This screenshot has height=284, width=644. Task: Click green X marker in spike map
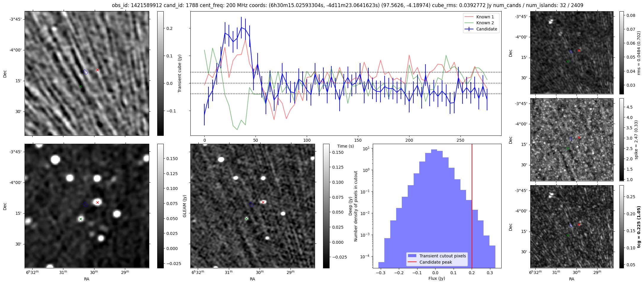click(x=568, y=149)
